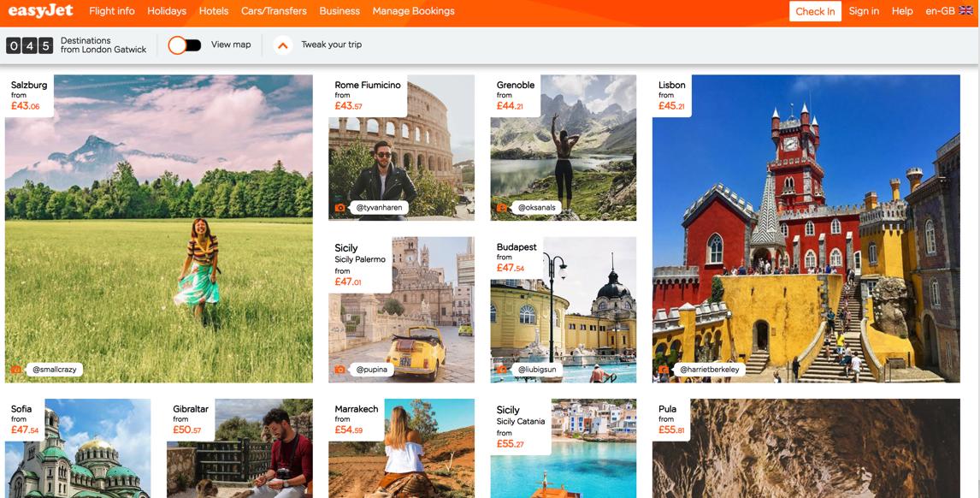Open Manage Bookings menu

coord(414,10)
